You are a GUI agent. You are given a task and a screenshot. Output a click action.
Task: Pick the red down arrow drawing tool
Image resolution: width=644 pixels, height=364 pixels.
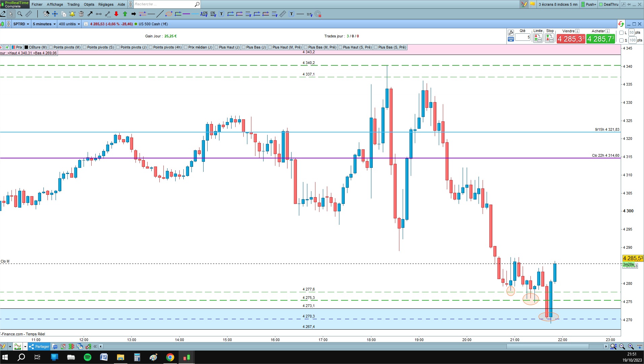pos(116,14)
